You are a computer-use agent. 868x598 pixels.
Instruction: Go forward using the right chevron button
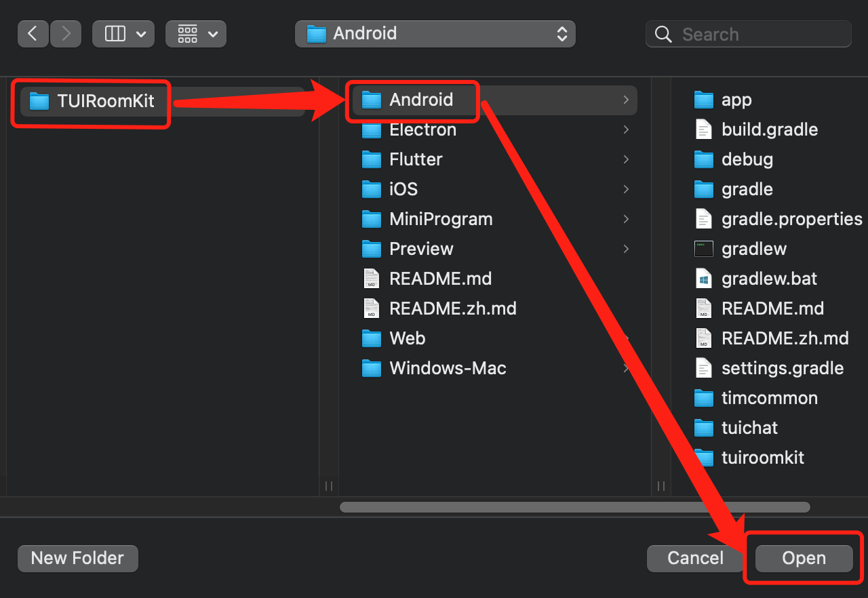pos(66,34)
